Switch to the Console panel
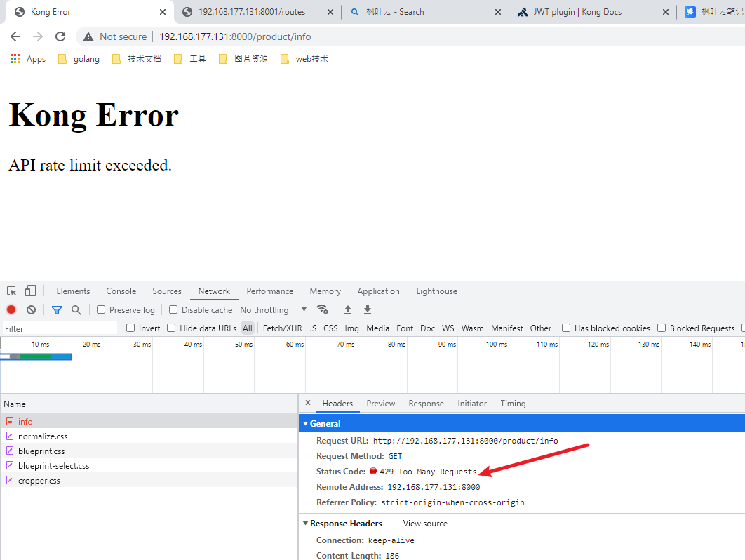This screenshot has height=560, width=745. 121,291
